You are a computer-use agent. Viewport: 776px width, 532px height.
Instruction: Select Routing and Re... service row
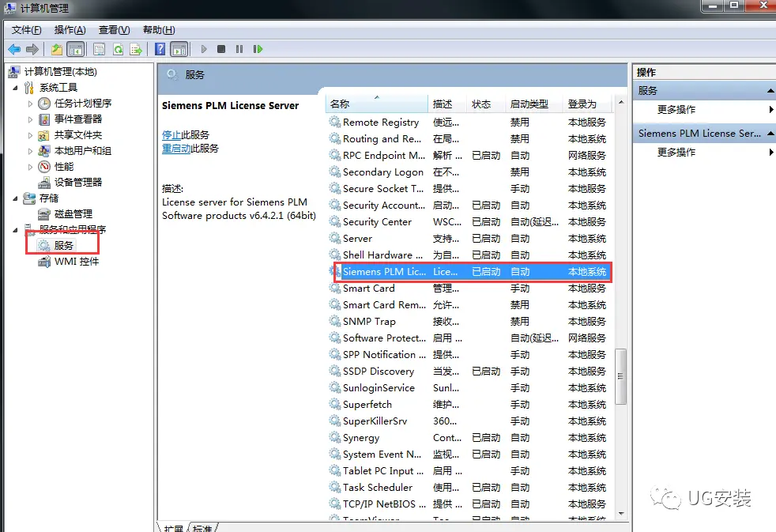(x=470, y=139)
